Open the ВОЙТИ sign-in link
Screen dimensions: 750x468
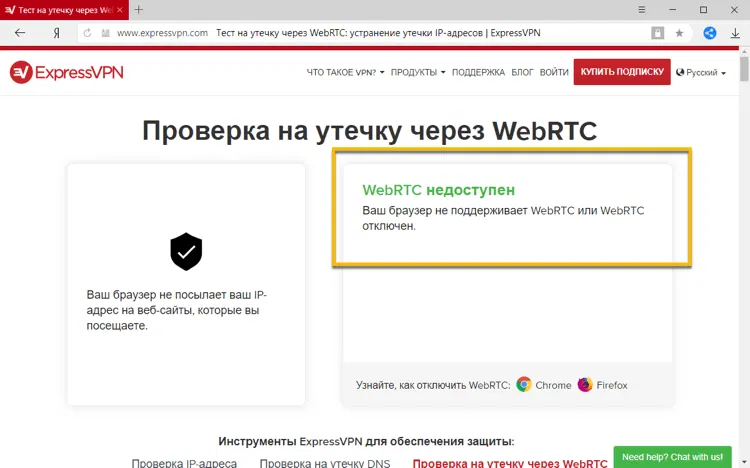554,72
